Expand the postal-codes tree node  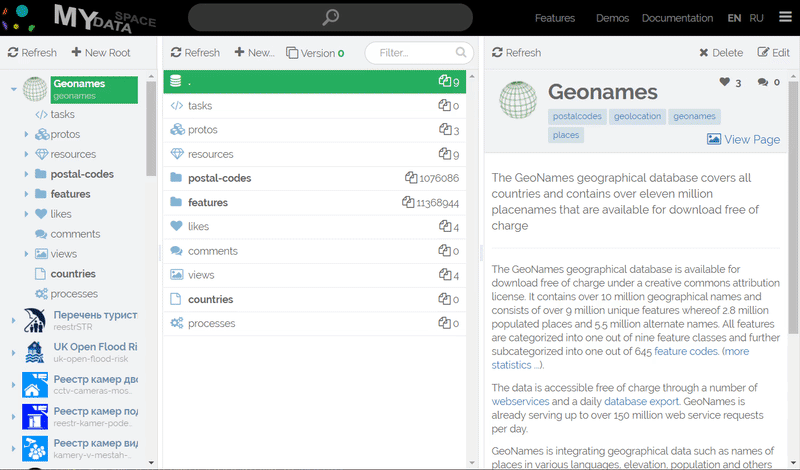26,174
